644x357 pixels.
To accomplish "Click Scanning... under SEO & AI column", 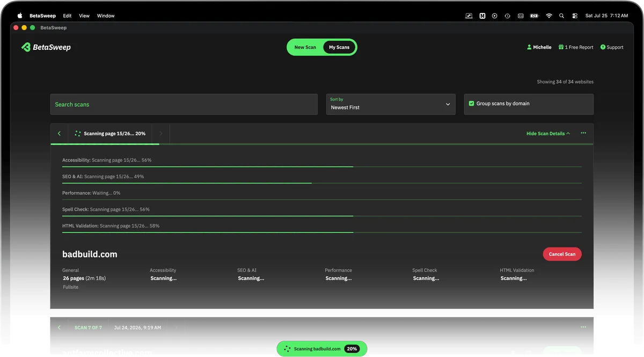I will (x=251, y=279).
